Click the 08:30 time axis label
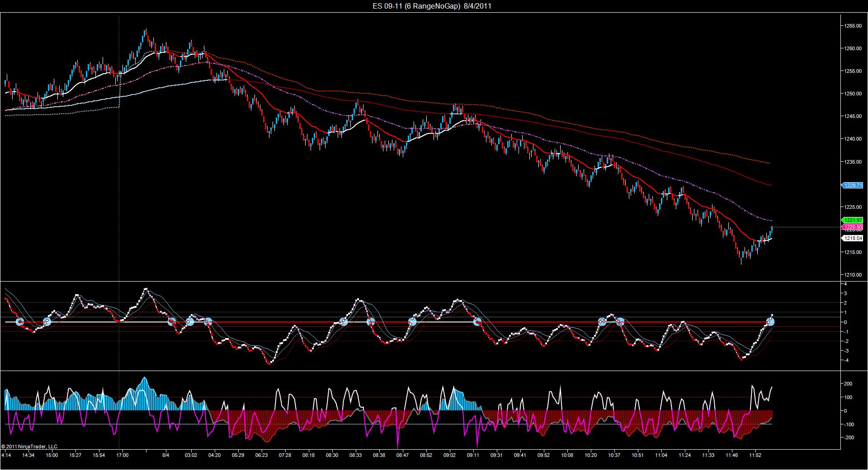The image size is (868, 470). pyautogui.click(x=332, y=455)
